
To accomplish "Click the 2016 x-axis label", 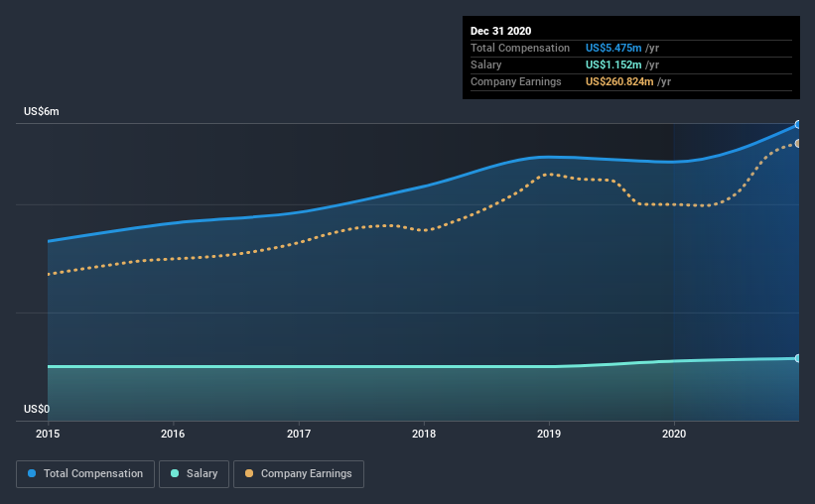I will coord(173,434).
